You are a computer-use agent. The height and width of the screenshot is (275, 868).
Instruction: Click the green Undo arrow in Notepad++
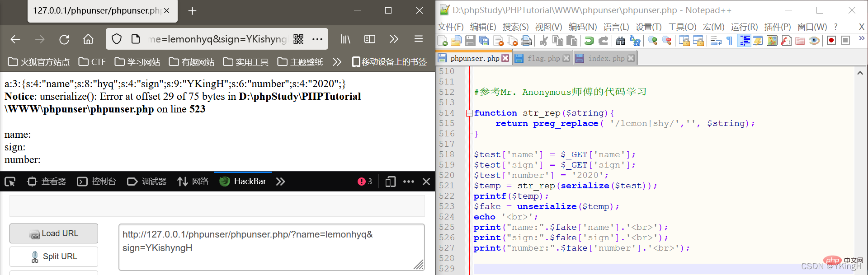pos(589,41)
